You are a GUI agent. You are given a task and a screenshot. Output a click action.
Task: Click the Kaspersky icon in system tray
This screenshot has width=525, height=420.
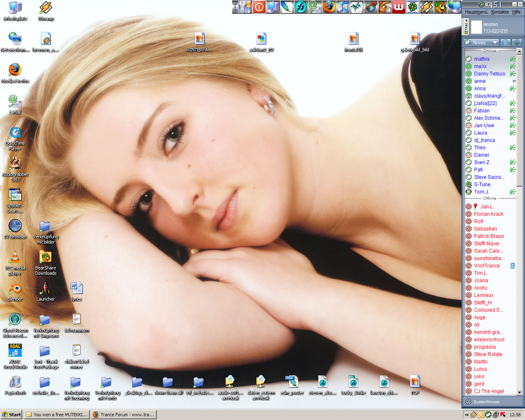point(503,415)
